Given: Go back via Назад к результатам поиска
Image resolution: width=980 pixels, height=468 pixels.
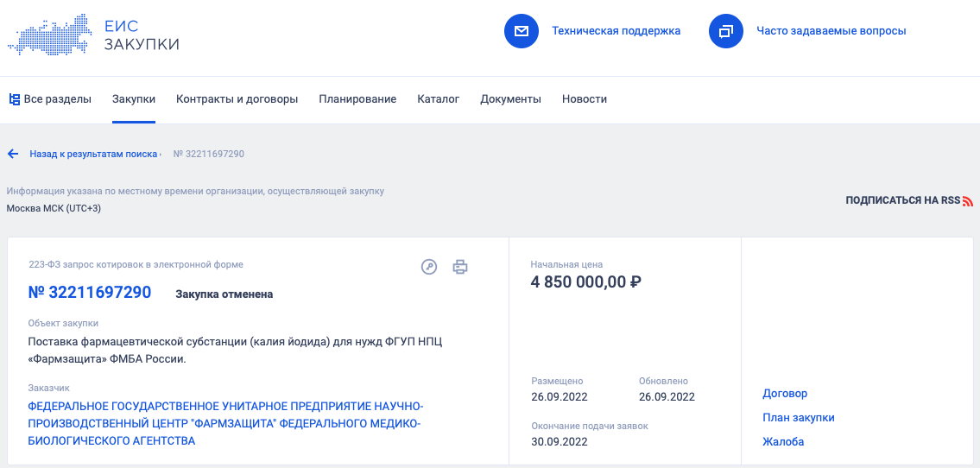Looking at the screenshot, I should click(x=93, y=154).
